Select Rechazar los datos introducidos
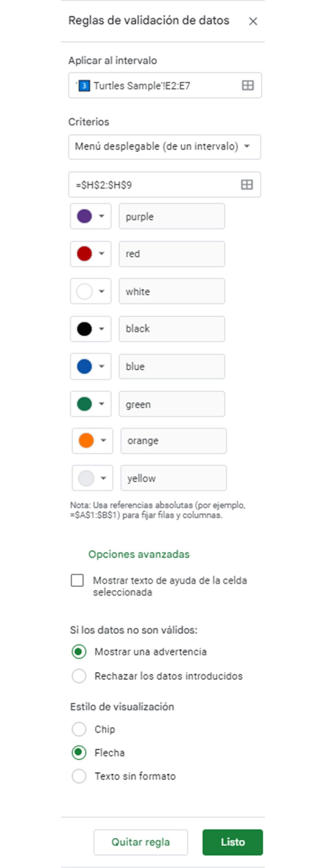The width and height of the screenshot is (326, 868). click(x=79, y=675)
